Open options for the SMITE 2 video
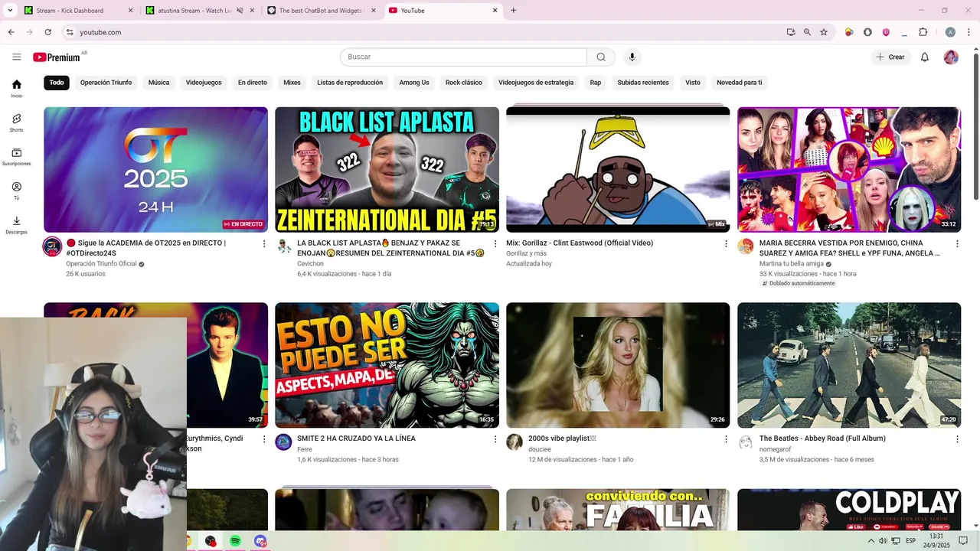The width and height of the screenshot is (980, 551). pyautogui.click(x=495, y=439)
